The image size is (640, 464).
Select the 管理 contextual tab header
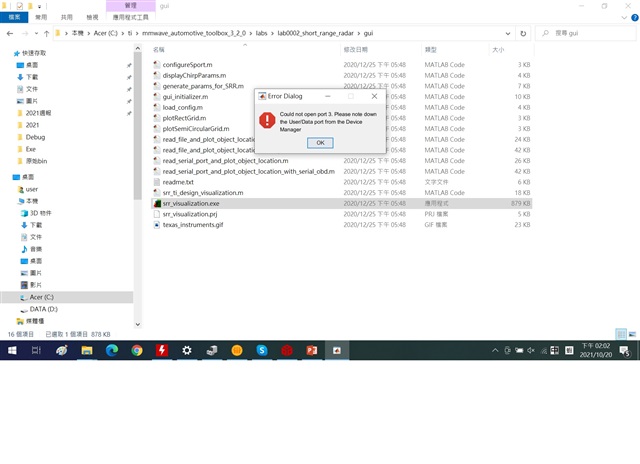131,6
